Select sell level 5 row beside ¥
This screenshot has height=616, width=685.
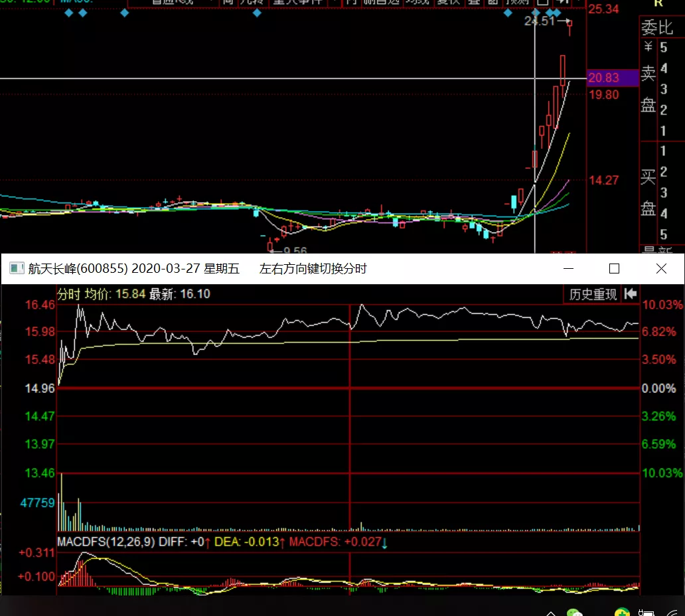tap(662, 47)
